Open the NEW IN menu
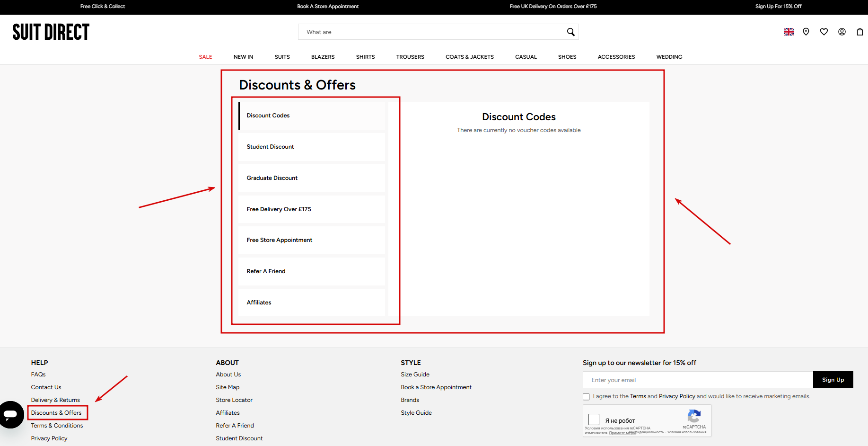Screen dimensions: 868x446 243,57
